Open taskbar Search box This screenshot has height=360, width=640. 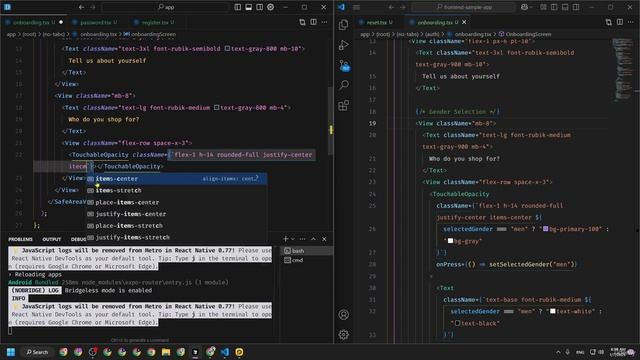37,352
